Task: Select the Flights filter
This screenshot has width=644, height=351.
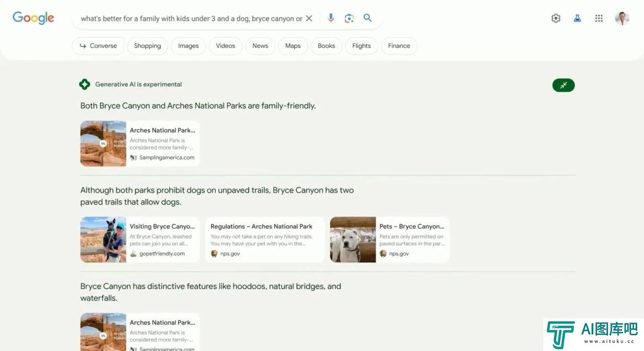Action: pyautogui.click(x=361, y=46)
